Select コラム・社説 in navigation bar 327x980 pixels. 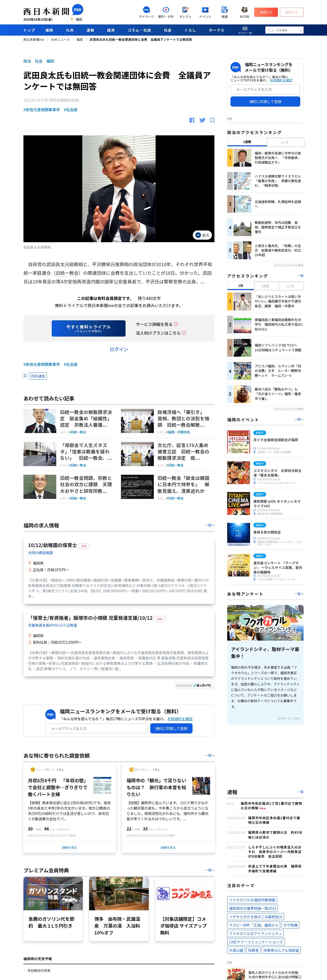click(139, 30)
